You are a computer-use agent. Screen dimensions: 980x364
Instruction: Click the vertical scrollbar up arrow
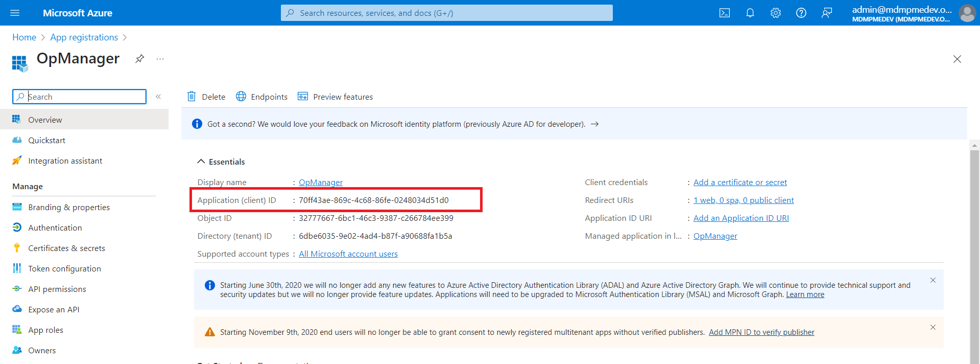(974, 145)
